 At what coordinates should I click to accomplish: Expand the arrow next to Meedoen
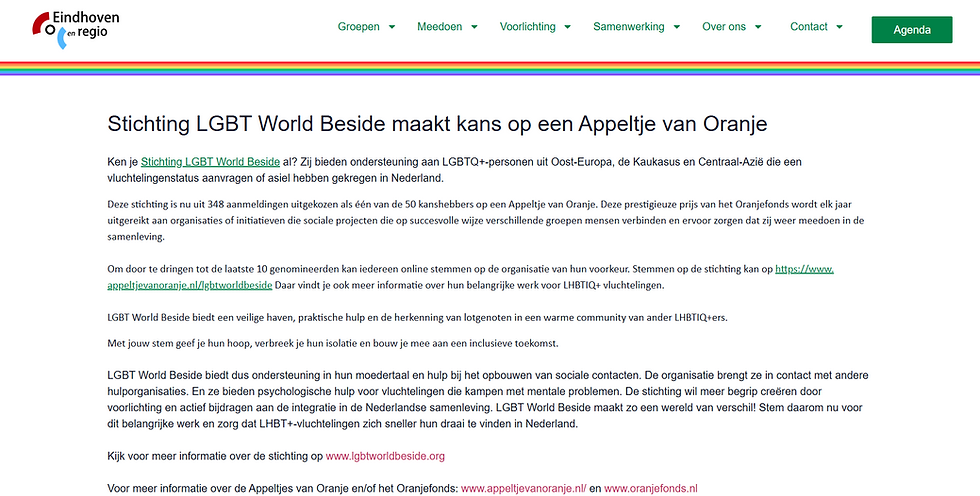pos(474,27)
